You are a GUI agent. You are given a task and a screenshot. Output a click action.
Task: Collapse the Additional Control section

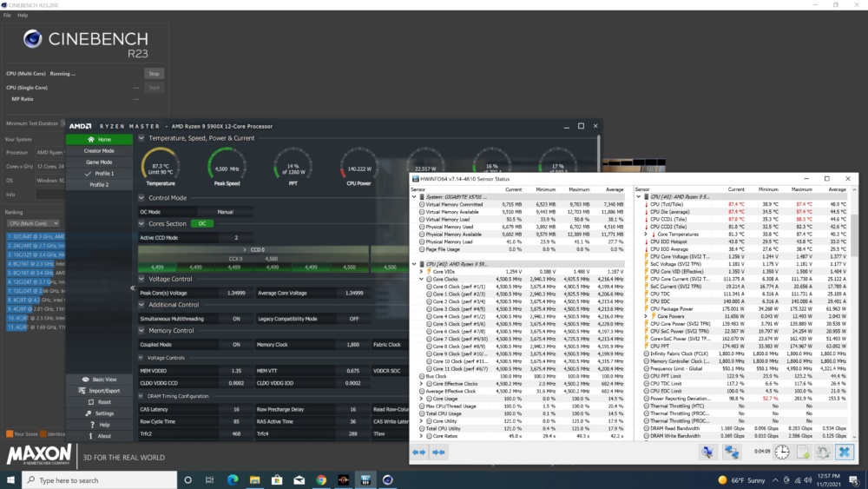point(141,305)
